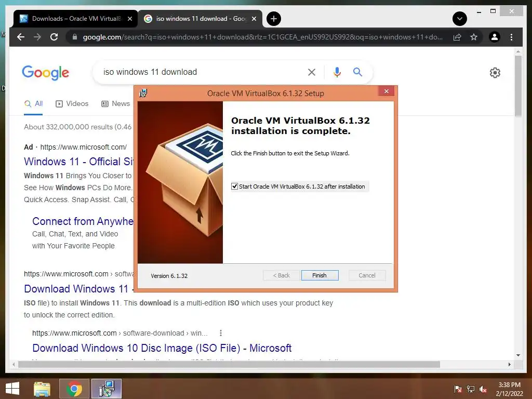Click Finish in VirtualBox Setup
The height and width of the screenshot is (399, 532).
(320, 275)
